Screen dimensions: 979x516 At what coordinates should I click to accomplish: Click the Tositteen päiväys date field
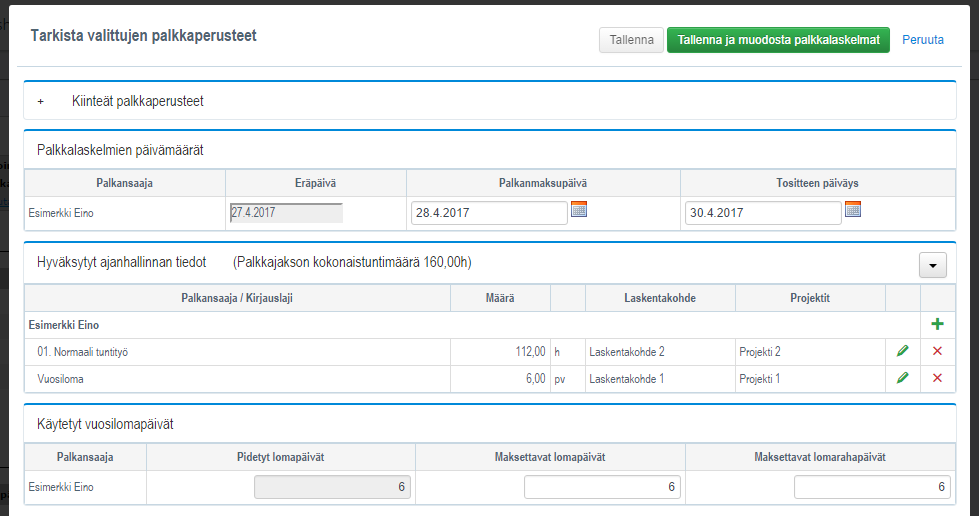click(x=763, y=213)
